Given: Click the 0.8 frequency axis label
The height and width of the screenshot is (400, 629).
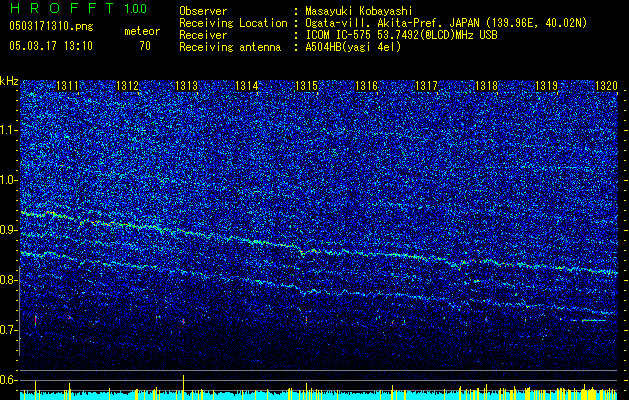Looking at the screenshot, I should pos(9,280).
